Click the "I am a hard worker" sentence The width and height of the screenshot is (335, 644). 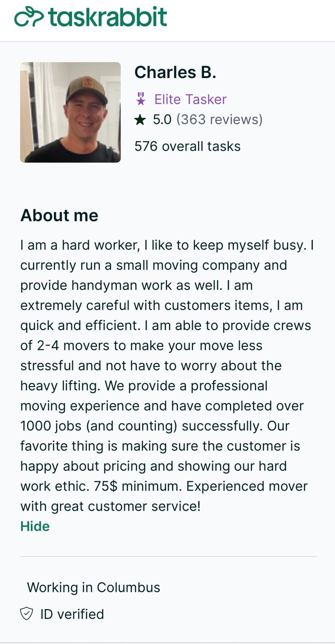click(79, 245)
